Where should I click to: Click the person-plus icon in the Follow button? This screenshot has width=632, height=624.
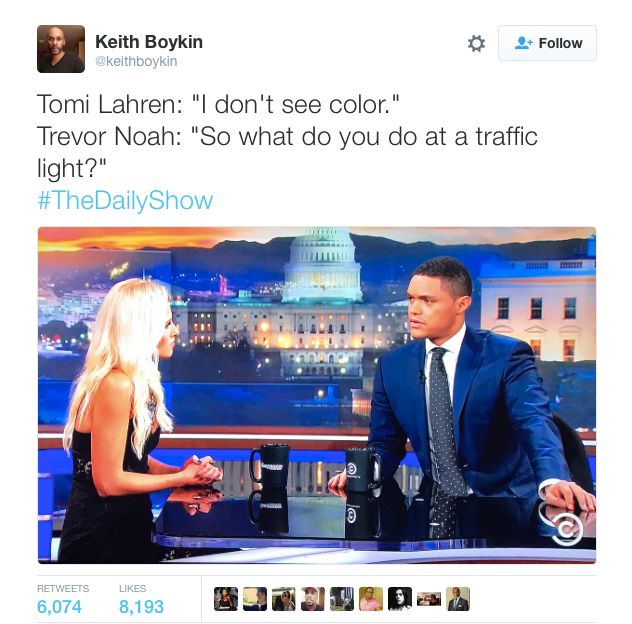[x=524, y=43]
